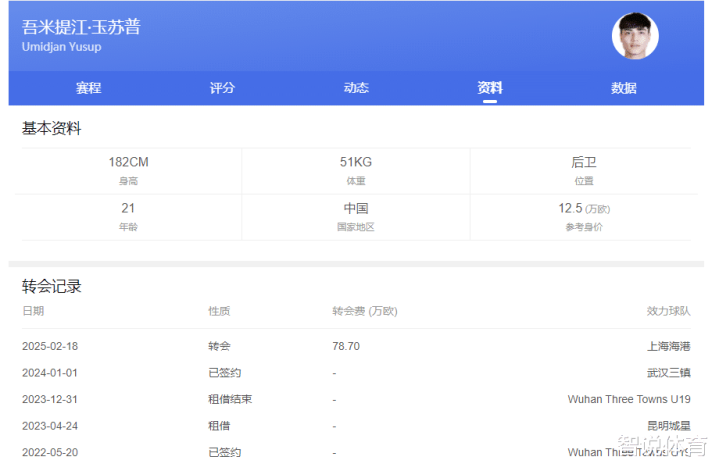Click the player name 吾米提江·玉苏普
This screenshot has height=471, width=719.
[x=81, y=27]
